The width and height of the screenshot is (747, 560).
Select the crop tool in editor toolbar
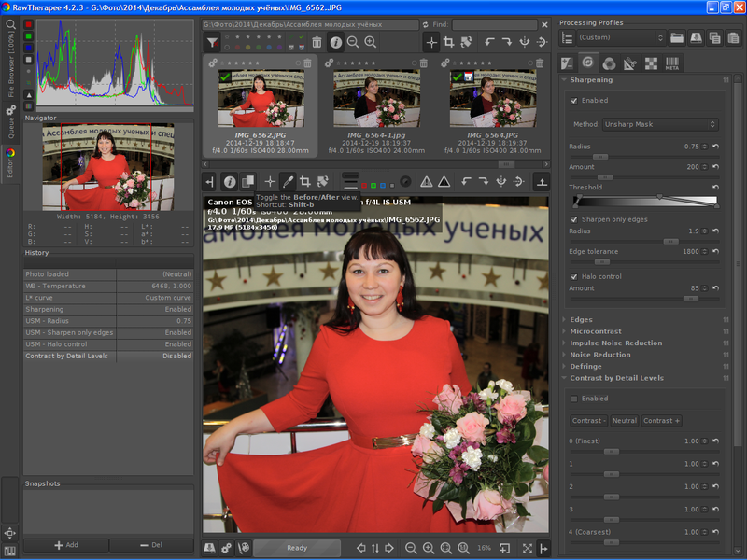tap(304, 181)
